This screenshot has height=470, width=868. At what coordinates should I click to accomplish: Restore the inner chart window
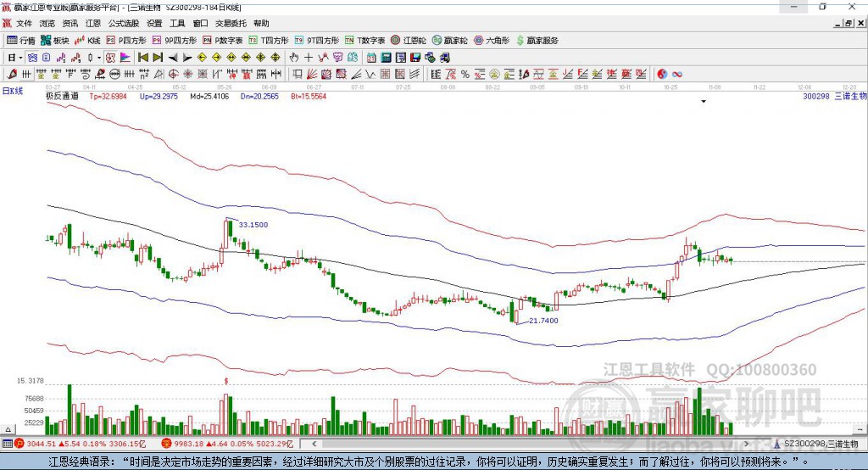coord(849,23)
